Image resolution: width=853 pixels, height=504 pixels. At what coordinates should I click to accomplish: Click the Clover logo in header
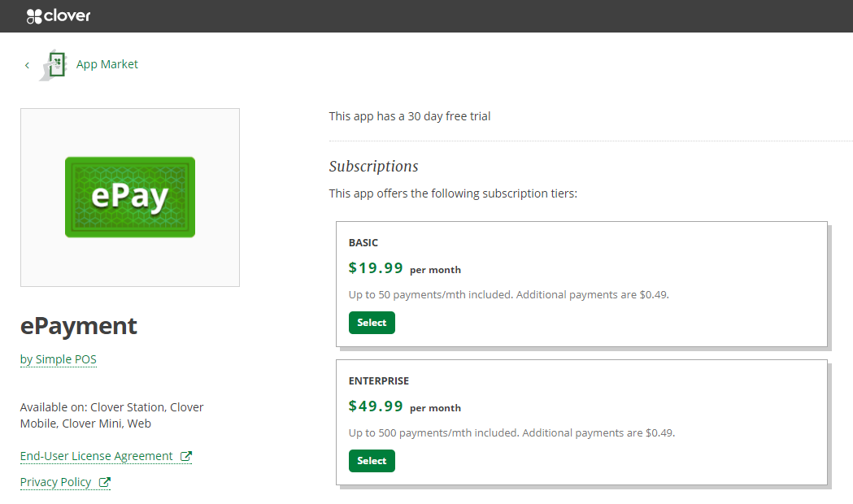59,16
